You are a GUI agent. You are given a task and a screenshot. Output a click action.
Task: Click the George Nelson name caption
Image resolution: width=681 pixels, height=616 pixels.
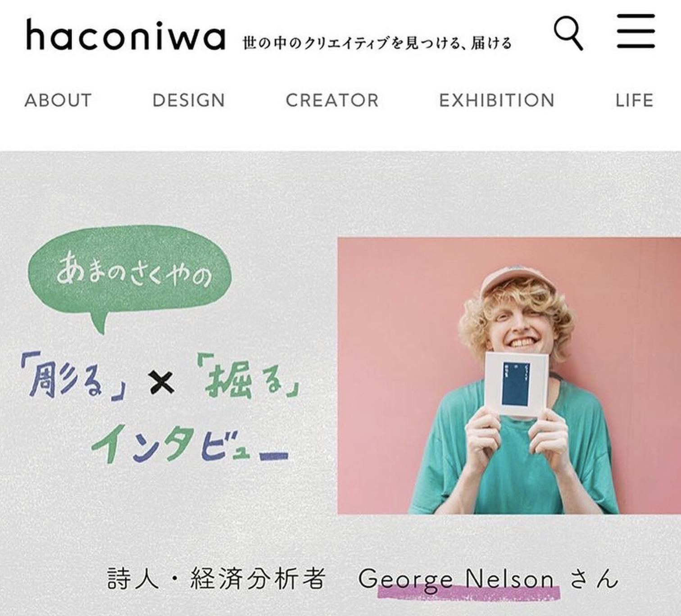(x=456, y=579)
